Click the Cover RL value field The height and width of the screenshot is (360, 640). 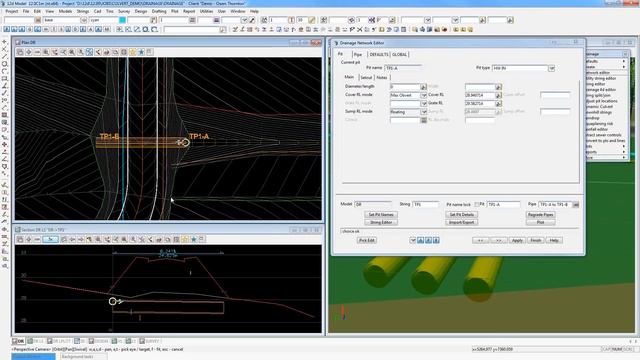[480, 95]
